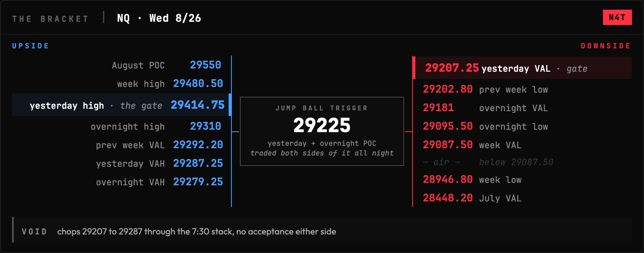
Task: Click the red N4T badge
Action: [x=617, y=17]
